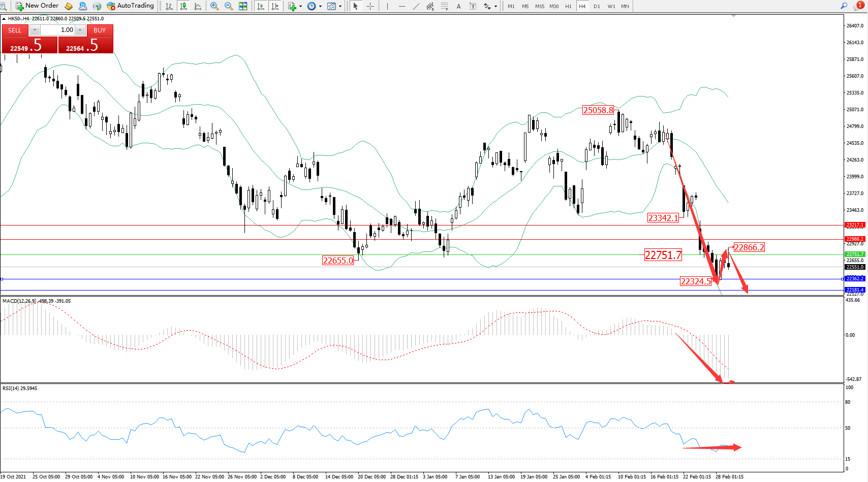Switch chart to bar chart display
Image resolution: width=868 pixels, height=482 pixels.
(169, 6)
